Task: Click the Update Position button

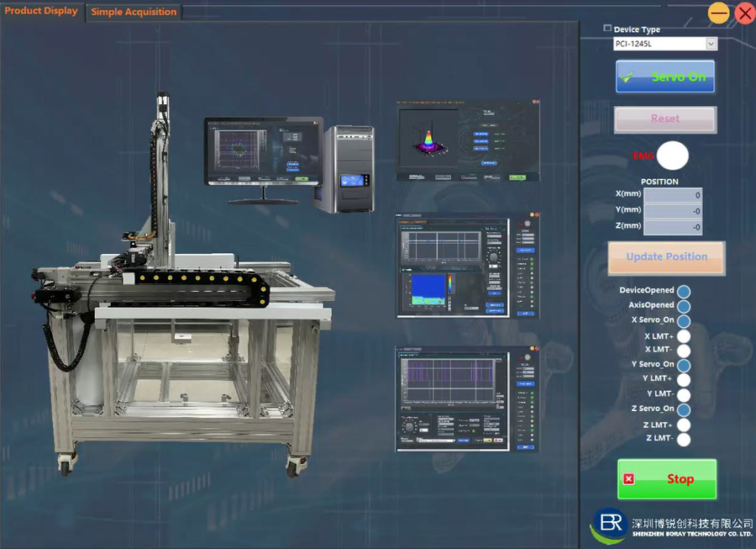Action: pos(666,257)
